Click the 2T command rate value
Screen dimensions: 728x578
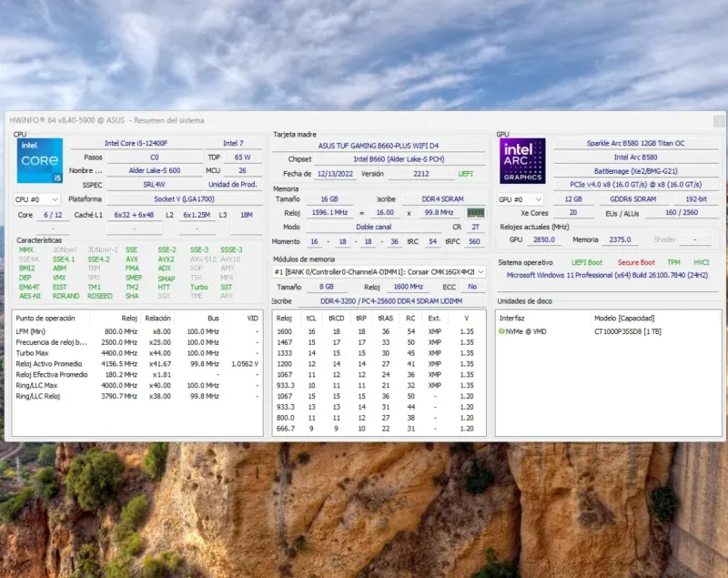click(475, 227)
